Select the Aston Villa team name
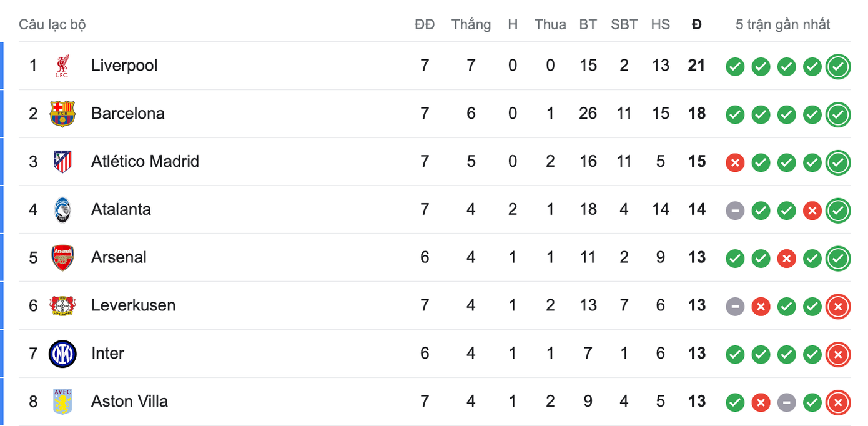 point(129,401)
